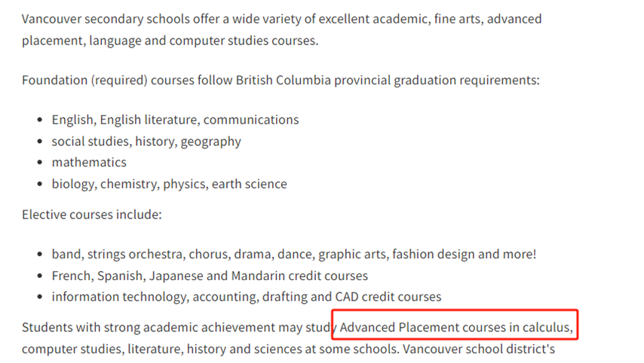Click the 'Foundation (required) courses' sentence

point(281,80)
